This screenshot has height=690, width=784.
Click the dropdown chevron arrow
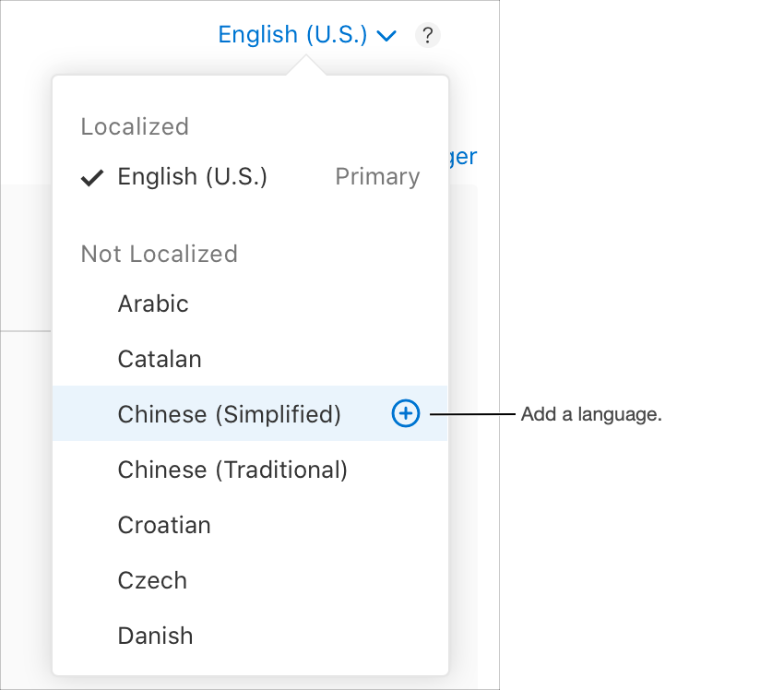[386, 36]
